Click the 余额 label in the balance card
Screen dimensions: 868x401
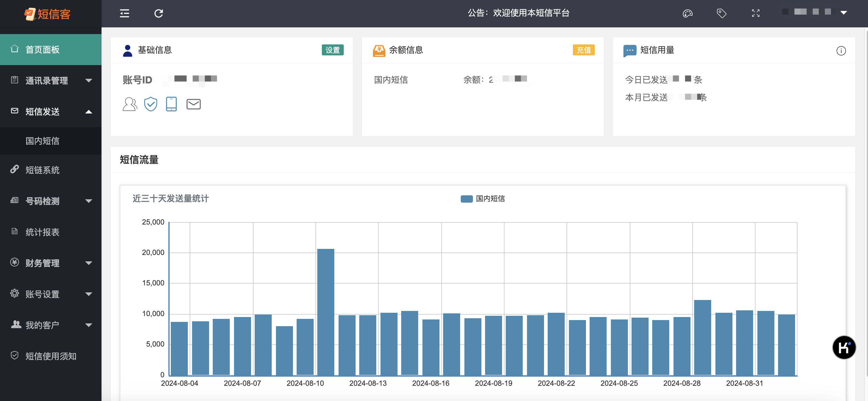[x=474, y=80]
